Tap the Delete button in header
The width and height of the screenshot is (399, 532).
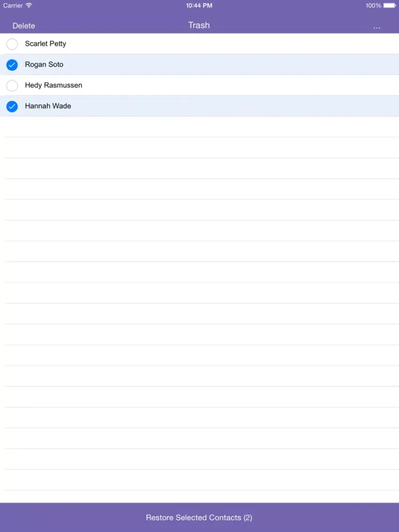point(24,26)
